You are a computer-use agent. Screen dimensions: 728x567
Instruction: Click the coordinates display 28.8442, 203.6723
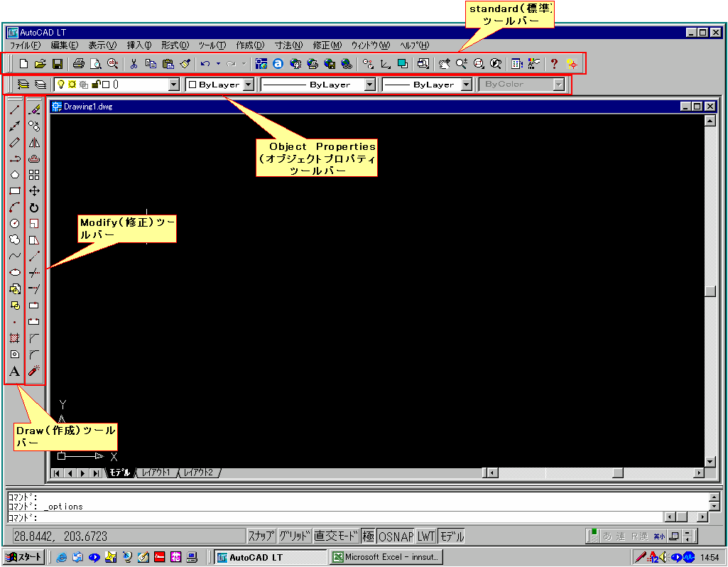pos(129,536)
